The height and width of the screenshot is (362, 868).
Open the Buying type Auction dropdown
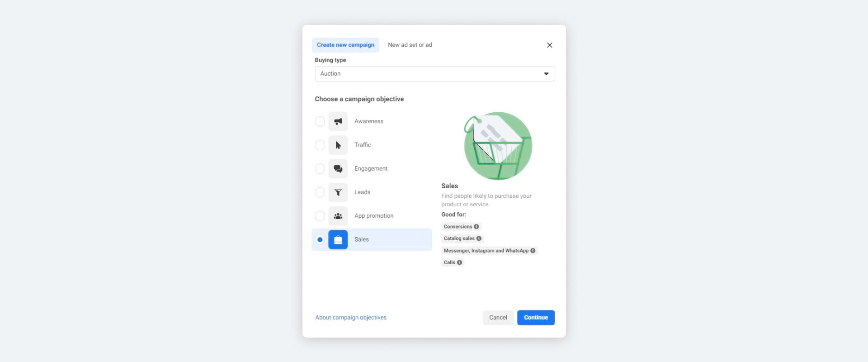coord(434,74)
